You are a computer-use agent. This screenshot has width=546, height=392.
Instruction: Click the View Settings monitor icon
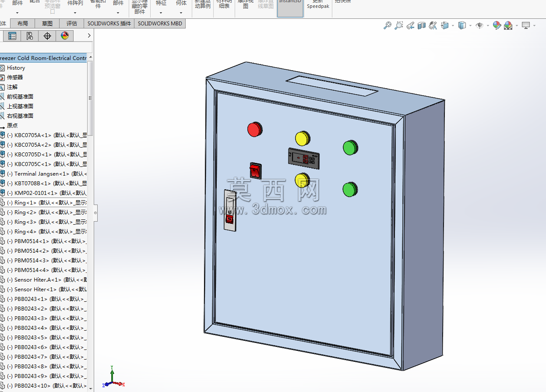[526, 25]
